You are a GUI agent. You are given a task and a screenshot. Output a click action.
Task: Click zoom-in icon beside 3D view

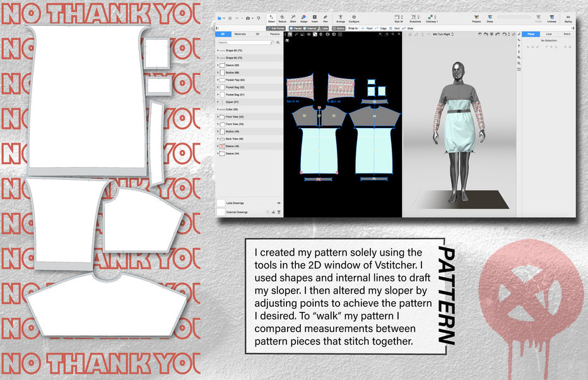pos(519,57)
